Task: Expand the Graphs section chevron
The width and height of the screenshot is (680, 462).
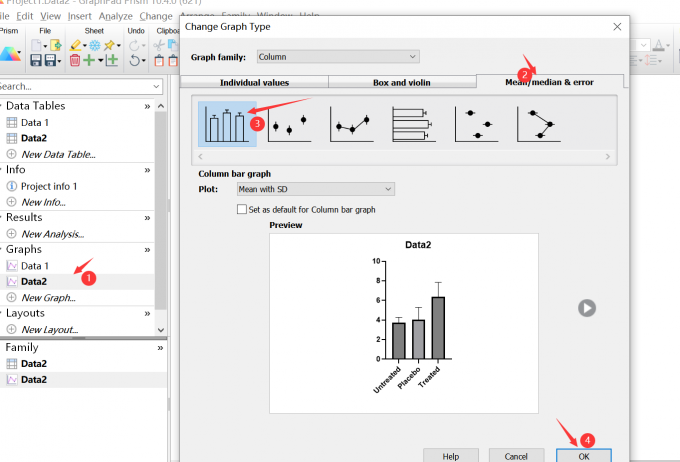Action: (147, 250)
